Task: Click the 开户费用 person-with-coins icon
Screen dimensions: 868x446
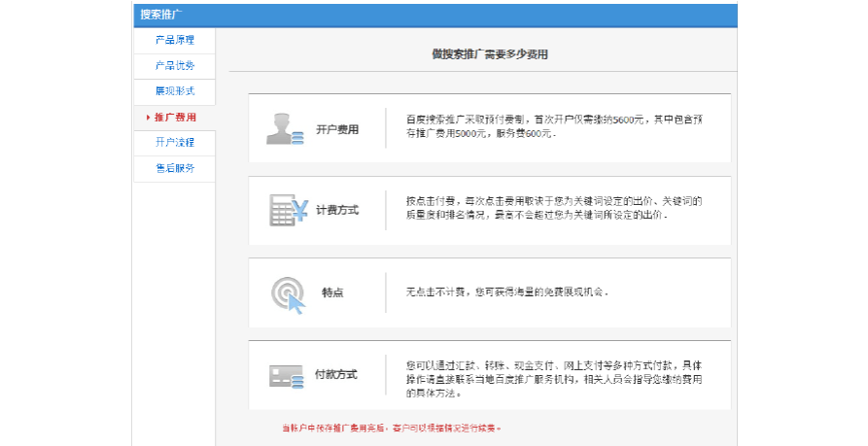Action: pos(285,128)
